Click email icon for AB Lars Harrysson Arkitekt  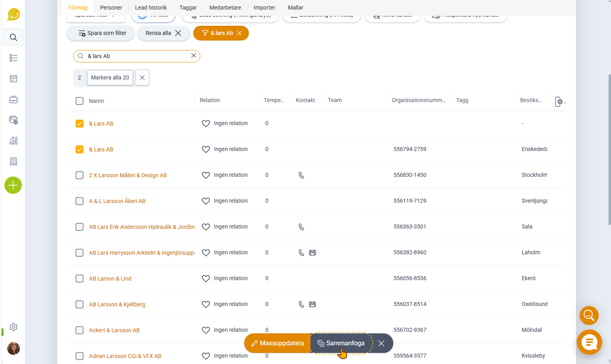(312, 253)
